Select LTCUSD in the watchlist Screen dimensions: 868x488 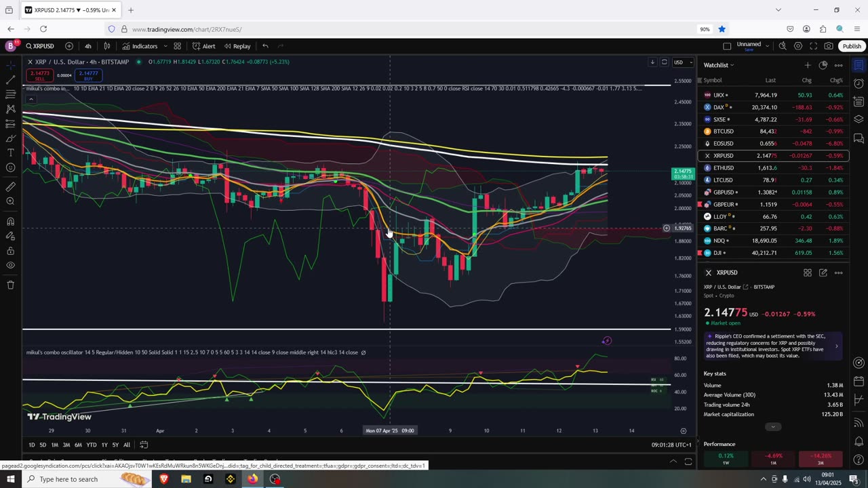pos(773,180)
